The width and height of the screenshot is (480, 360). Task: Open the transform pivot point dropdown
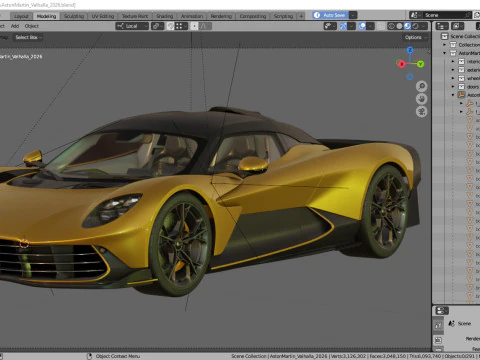tap(157, 26)
